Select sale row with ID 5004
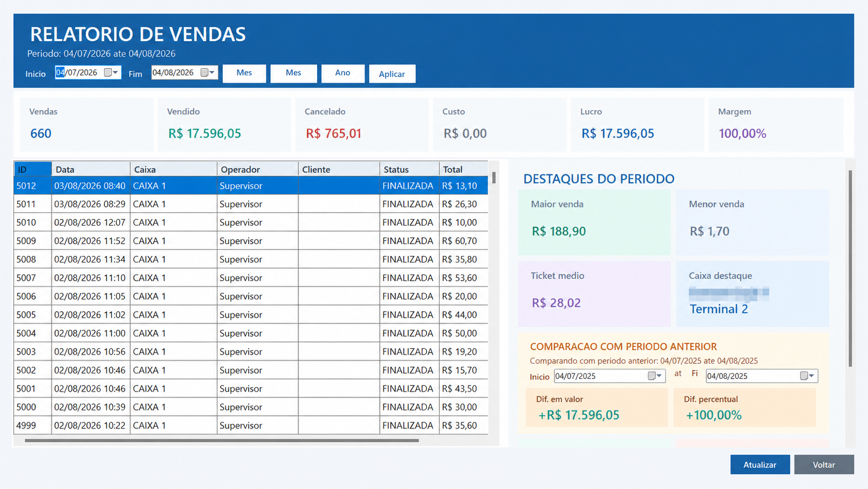 point(251,333)
